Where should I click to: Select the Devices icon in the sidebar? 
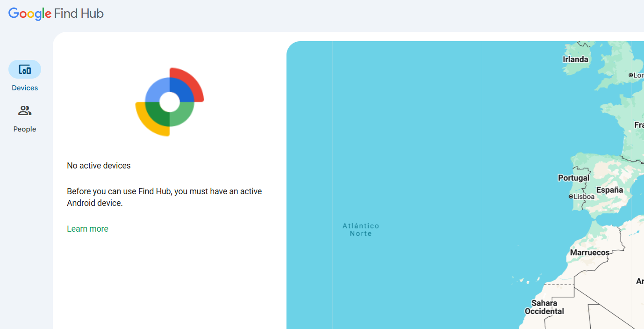(25, 70)
